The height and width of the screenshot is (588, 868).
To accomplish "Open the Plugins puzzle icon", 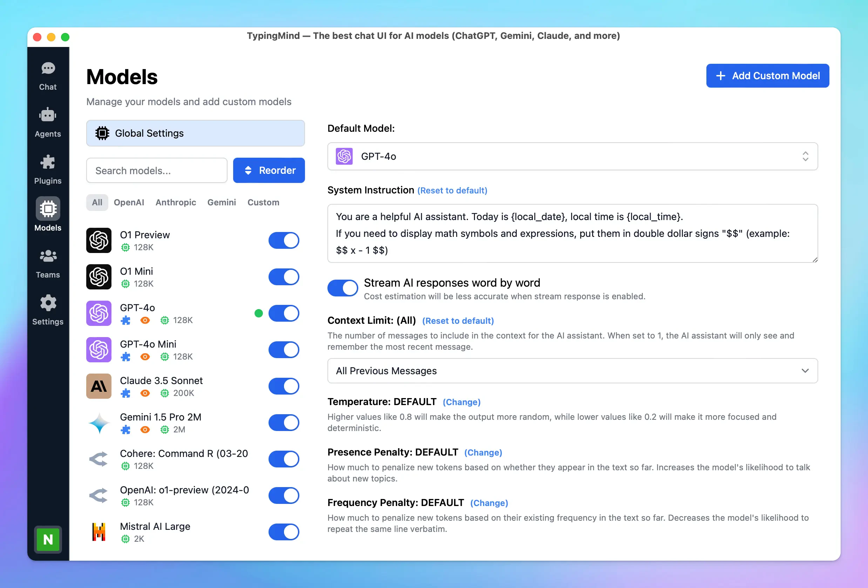I will pyautogui.click(x=48, y=162).
